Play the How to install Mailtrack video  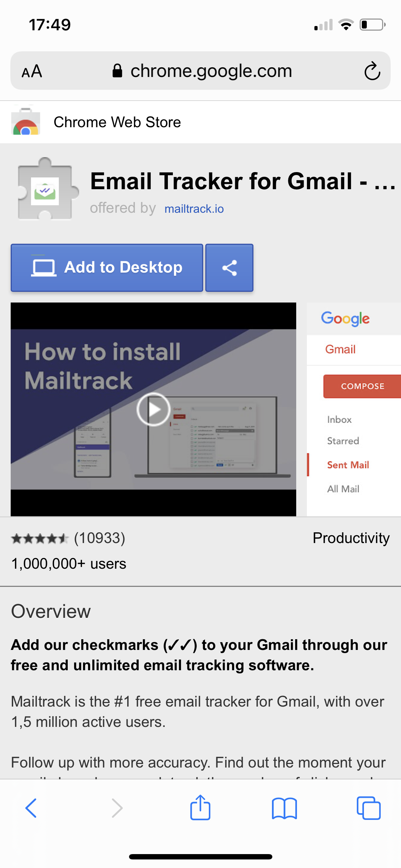pos(153,409)
